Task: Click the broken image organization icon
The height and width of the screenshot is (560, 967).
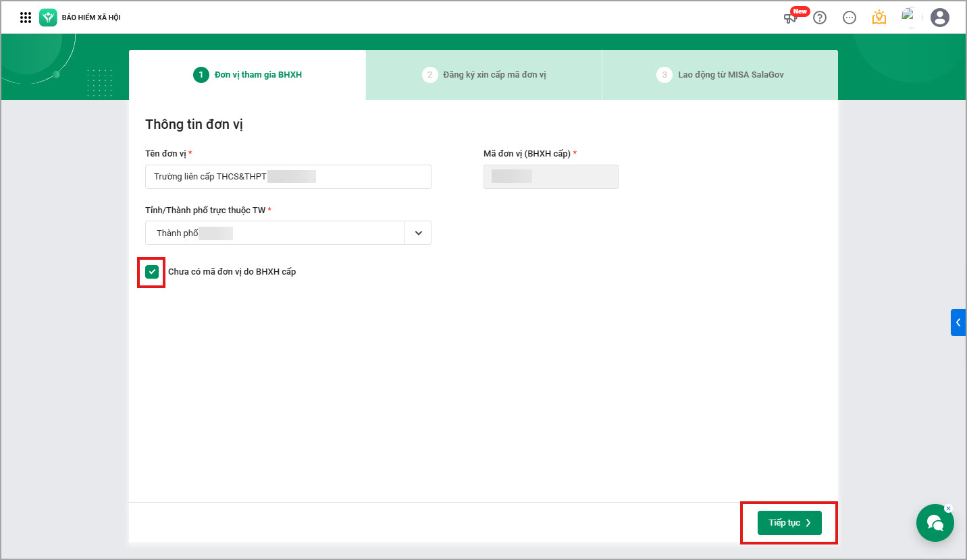Action: (x=908, y=16)
